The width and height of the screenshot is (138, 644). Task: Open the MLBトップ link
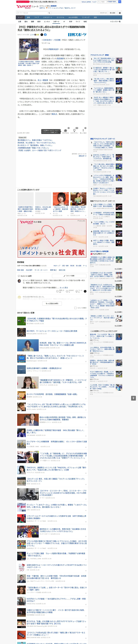pyautogui.click(x=57, y=266)
